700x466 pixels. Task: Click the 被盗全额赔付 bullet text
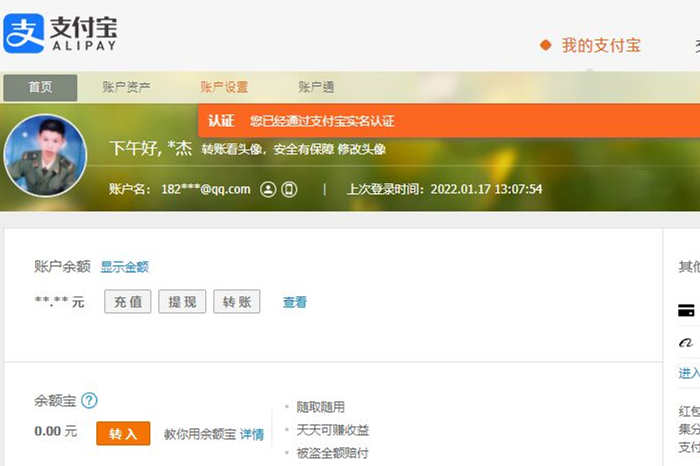click(x=333, y=453)
